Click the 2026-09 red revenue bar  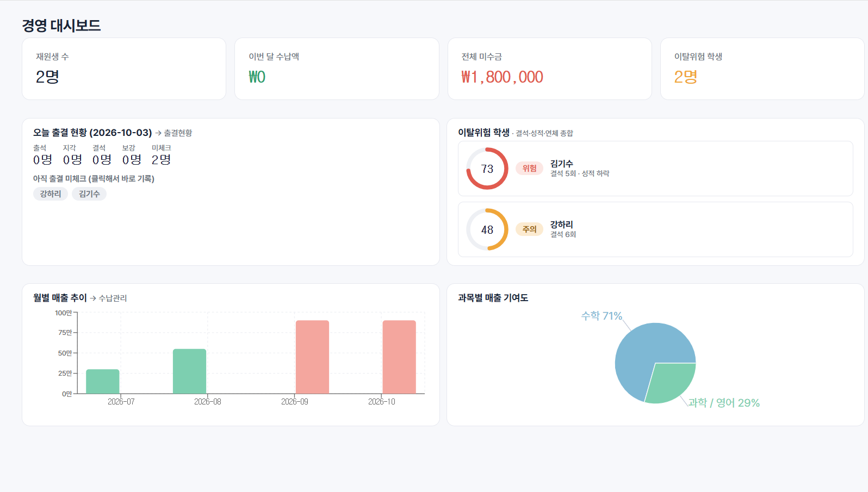pyautogui.click(x=312, y=357)
